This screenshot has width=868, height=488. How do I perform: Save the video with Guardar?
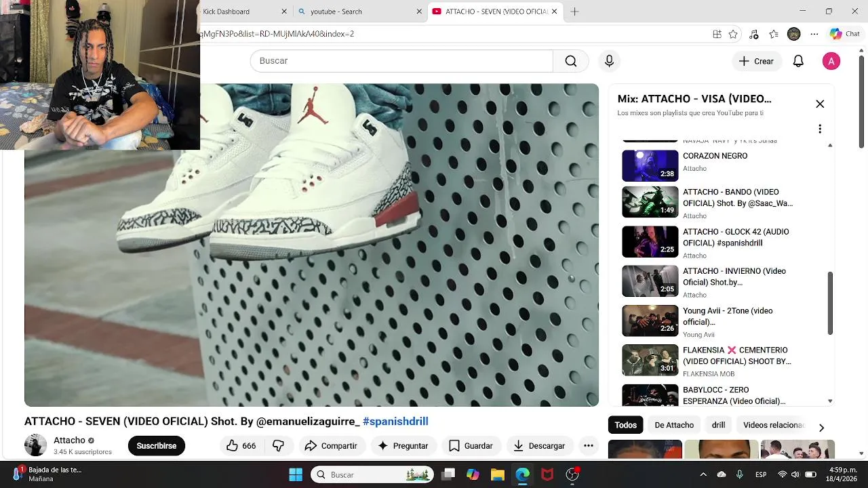point(471,445)
